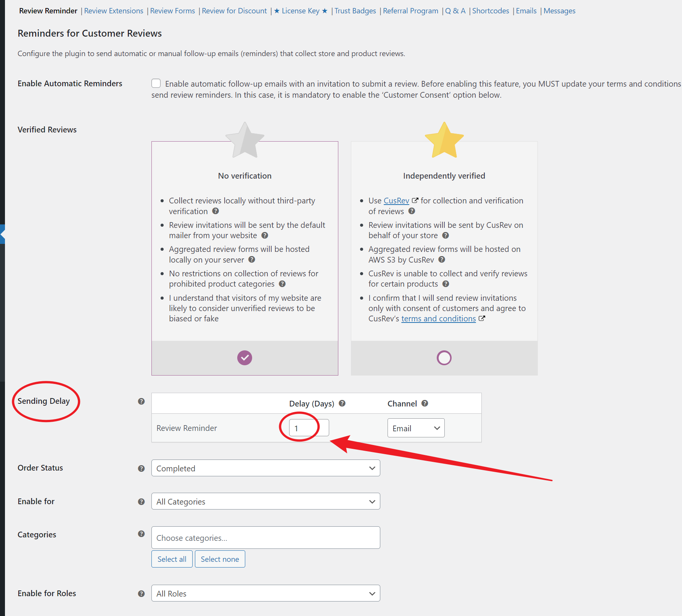Click the Channel column help icon
The image size is (682, 616).
(x=425, y=403)
